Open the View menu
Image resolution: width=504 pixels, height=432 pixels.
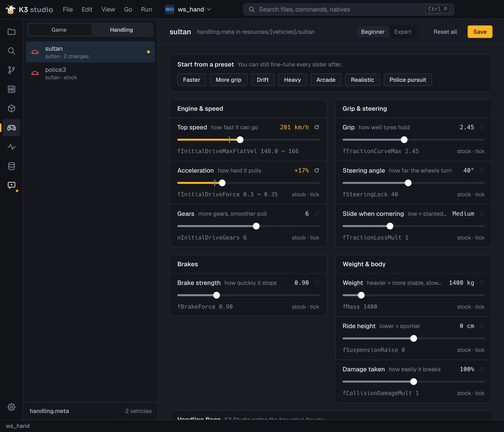108,9
